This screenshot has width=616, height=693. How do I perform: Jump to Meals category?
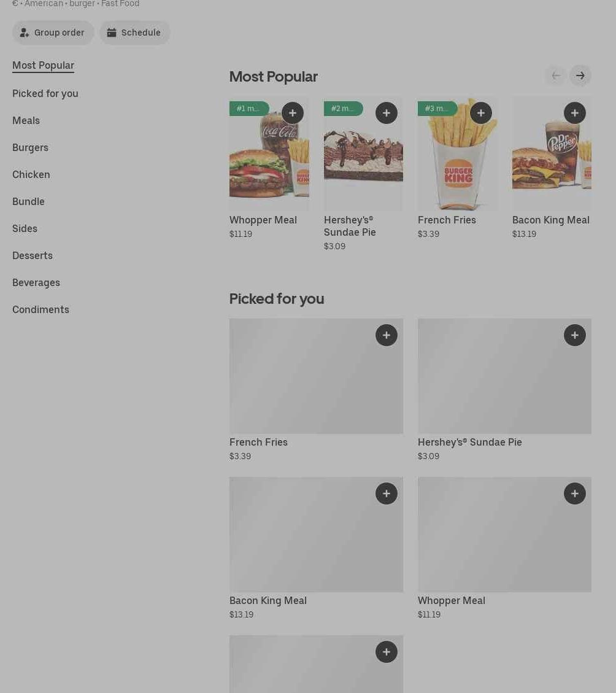pyautogui.click(x=26, y=121)
